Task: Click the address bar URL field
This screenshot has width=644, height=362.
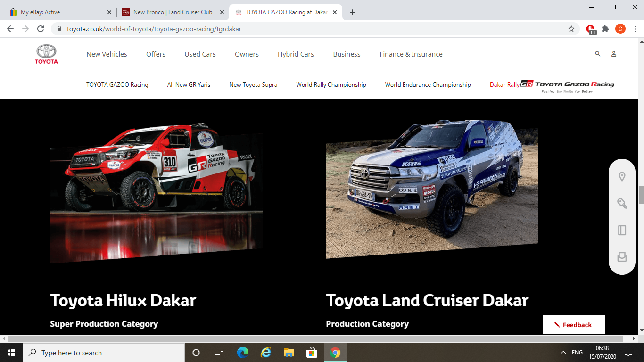Action: (311, 29)
